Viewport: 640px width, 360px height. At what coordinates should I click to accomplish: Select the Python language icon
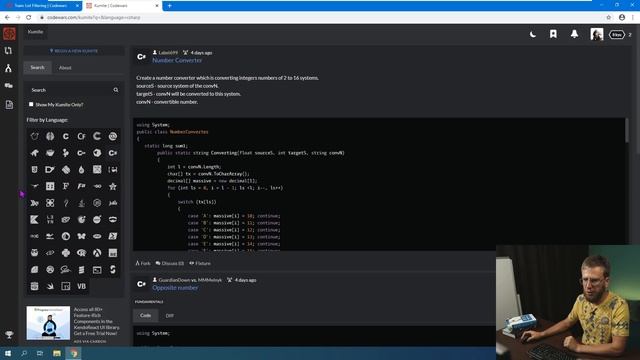(66, 253)
